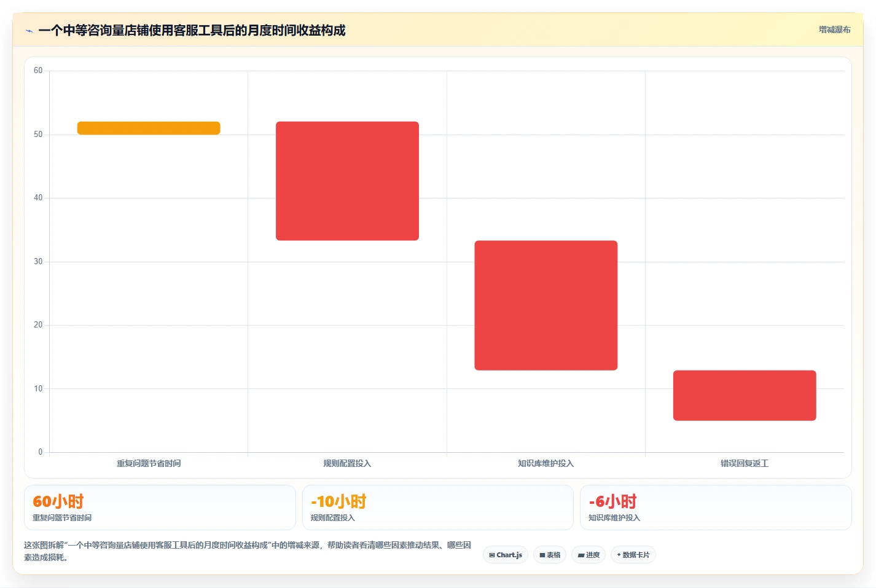Image resolution: width=876 pixels, height=588 pixels.
Task: Click the y-axis value 40
Action: (x=38, y=198)
